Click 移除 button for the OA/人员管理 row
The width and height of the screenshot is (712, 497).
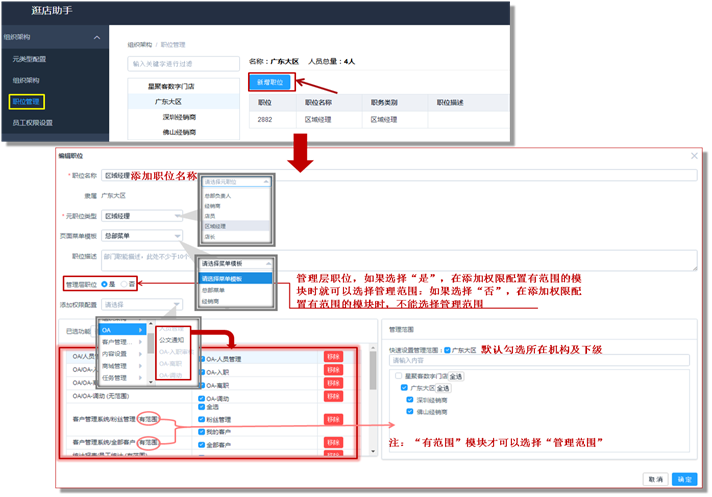332,357
